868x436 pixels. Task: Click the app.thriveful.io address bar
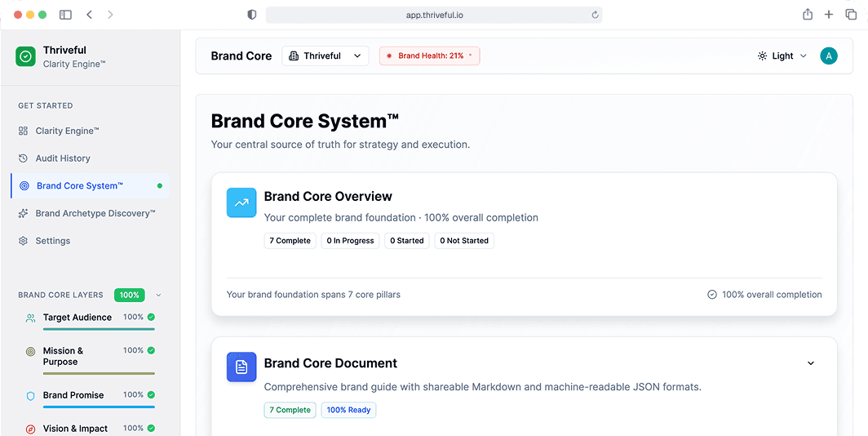[434, 15]
